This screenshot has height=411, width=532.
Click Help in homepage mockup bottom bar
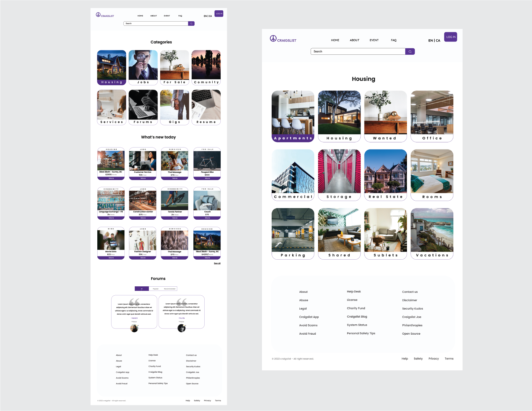pyautogui.click(x=188, y=401)
